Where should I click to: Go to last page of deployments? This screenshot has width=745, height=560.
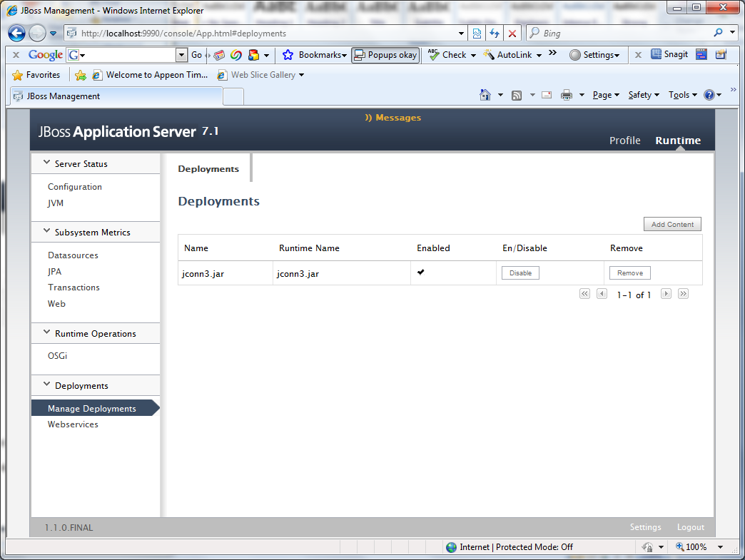tap(683, 294)
